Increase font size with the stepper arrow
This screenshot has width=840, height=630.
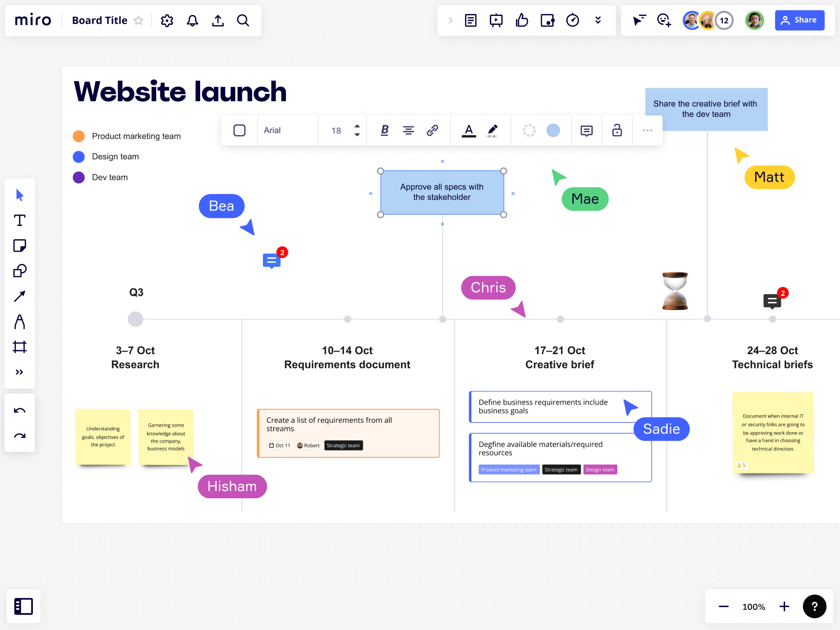point(357,127)
